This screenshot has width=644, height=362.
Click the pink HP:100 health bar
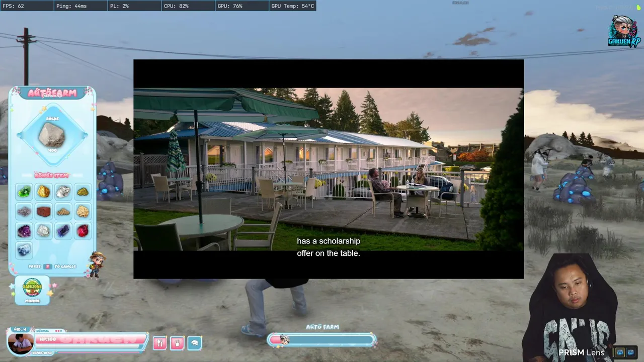coord(92,340)
